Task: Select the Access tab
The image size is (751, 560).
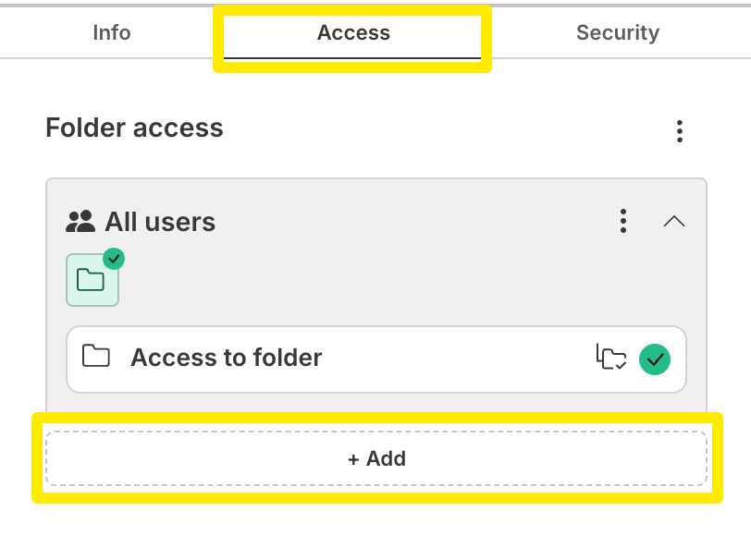Action: [353, 33]
